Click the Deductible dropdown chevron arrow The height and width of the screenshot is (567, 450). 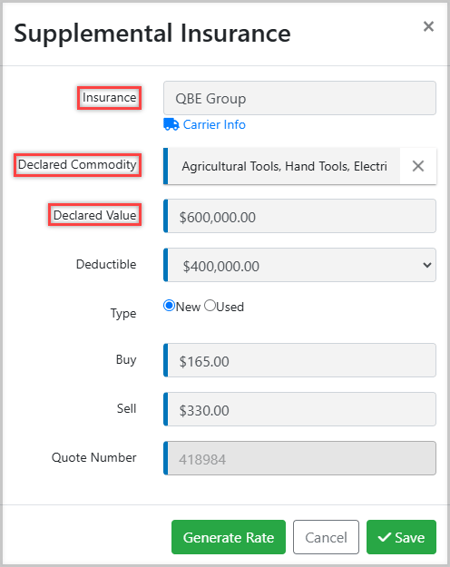click(427, 265)
